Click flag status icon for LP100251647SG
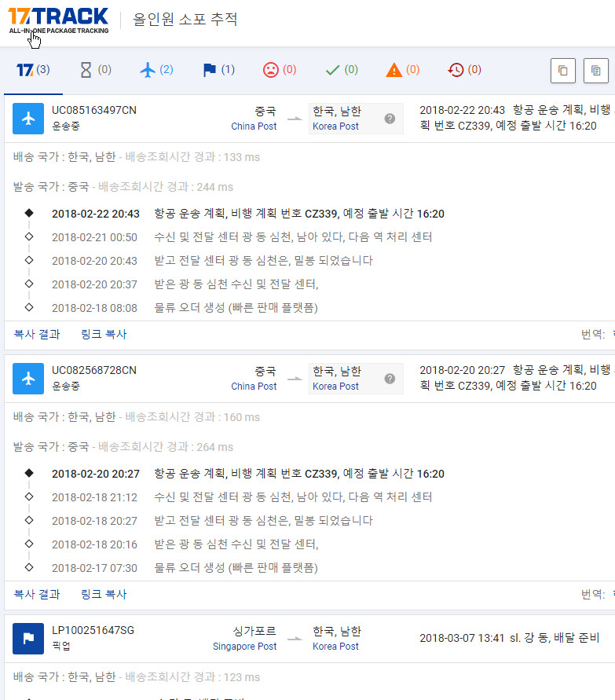 pos(28,639)
